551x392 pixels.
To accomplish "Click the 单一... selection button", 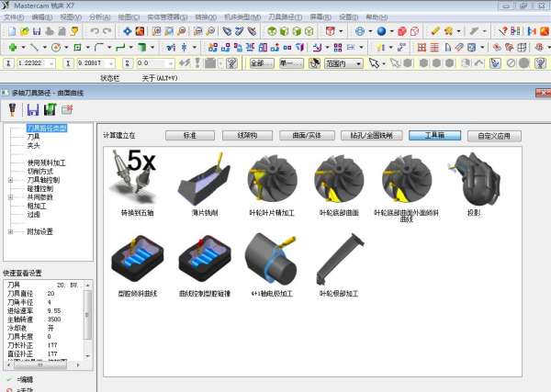I will 291,63.
